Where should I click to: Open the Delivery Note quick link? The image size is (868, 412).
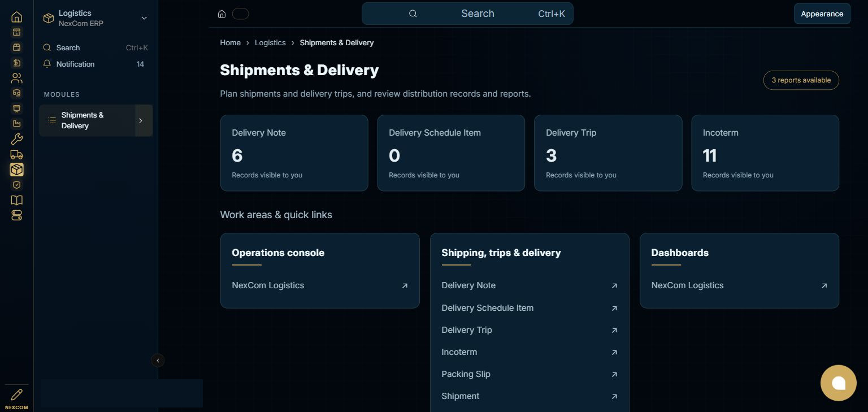[x=530, y=286]
